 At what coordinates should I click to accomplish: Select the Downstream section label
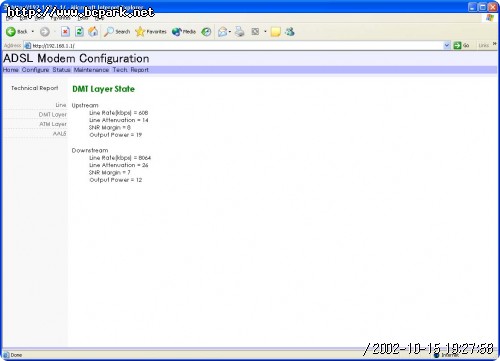click(90, 150)
